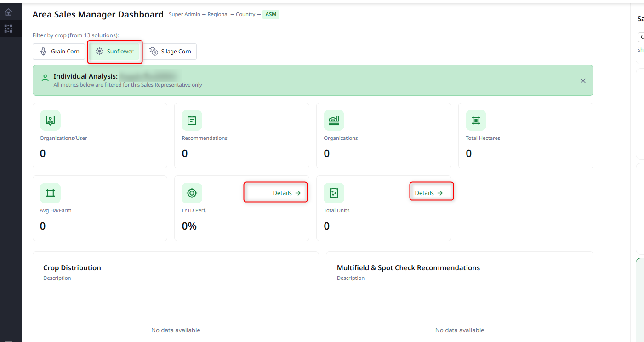Viewport: 644px width, 342px height.
Task: Click the Crop Distribution card heading
Action: point(72,268)
